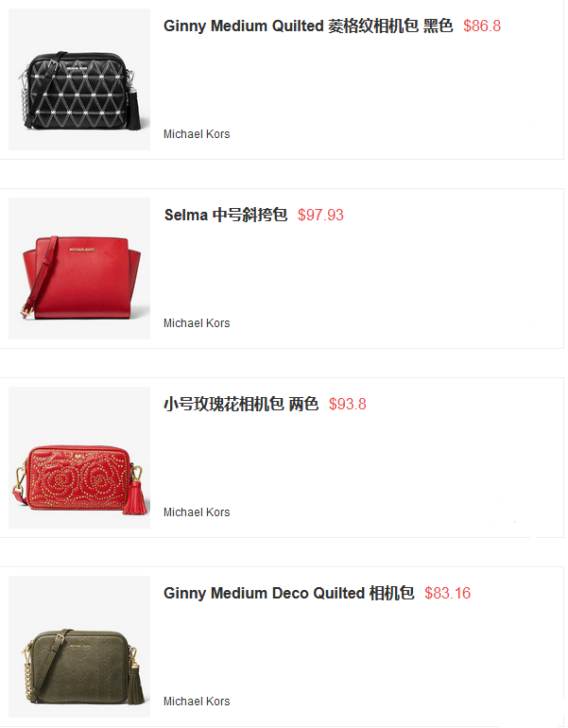Open the Selma 中号斜挎包 product title
Screen dimensions: 568x728
point(226,215)
